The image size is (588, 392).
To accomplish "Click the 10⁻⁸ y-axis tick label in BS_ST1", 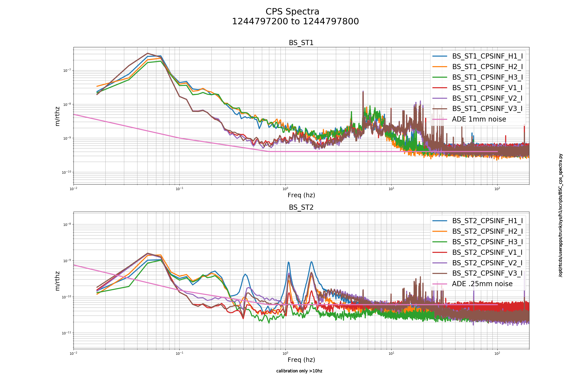I will [x=67, y=104].
